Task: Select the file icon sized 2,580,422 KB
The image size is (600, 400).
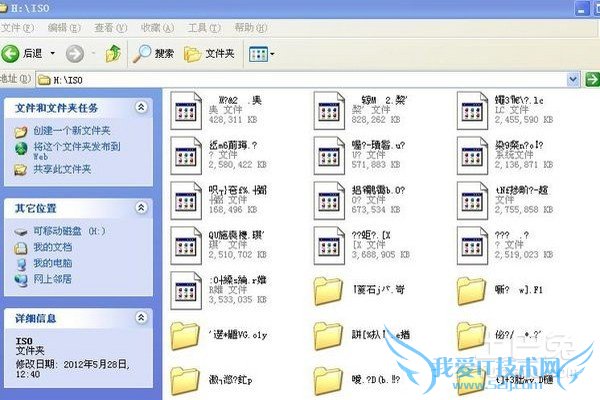Action: (186, 155)
